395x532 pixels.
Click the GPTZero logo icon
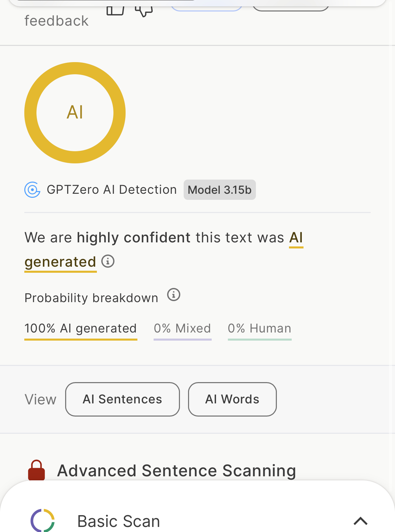pyautogui.click(x=32, y=190)
